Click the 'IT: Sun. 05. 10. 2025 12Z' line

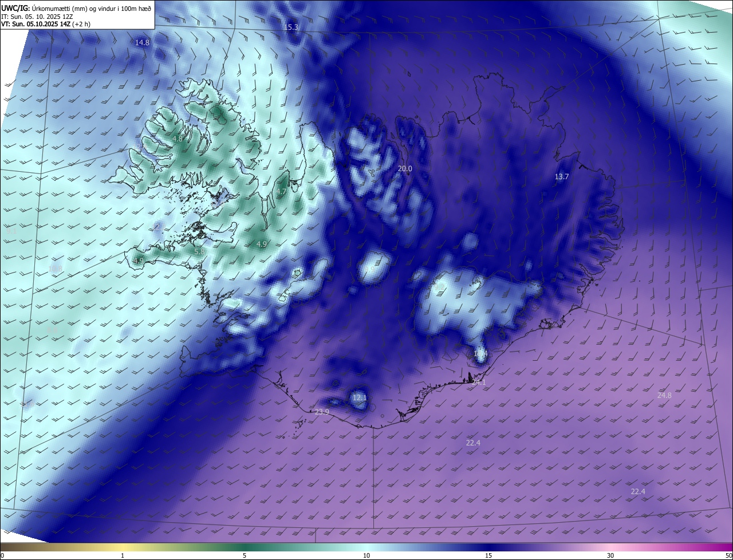click(38, 17)
